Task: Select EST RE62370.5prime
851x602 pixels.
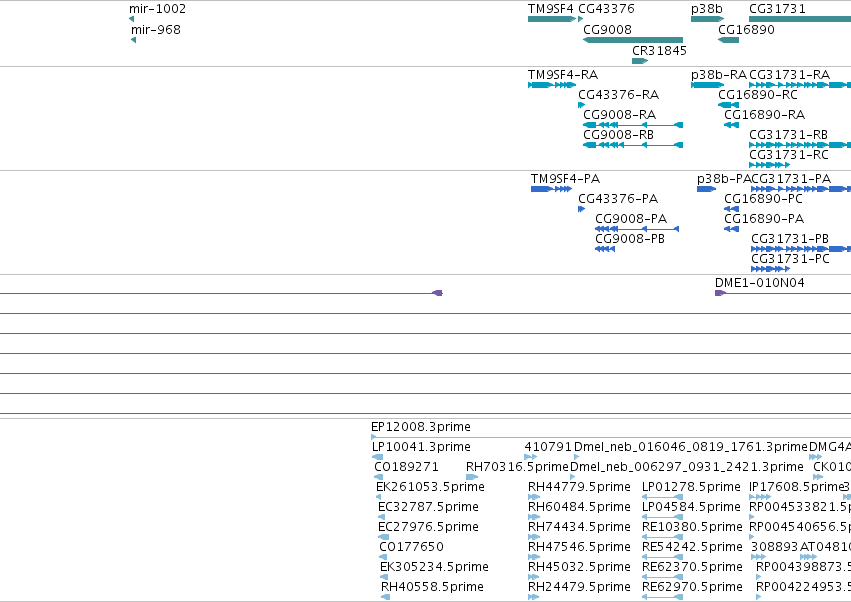Action: click(662, 577)
